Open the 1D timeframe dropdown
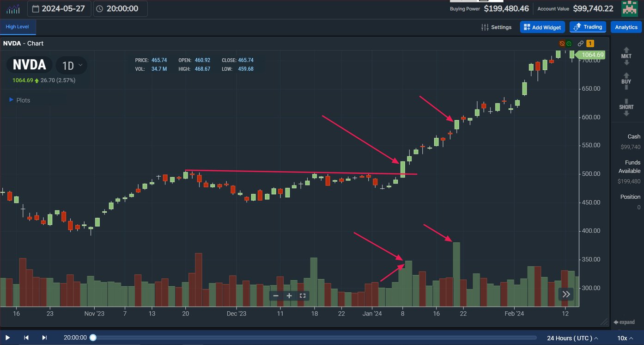 pyautogui.click(x=71, y=65)
